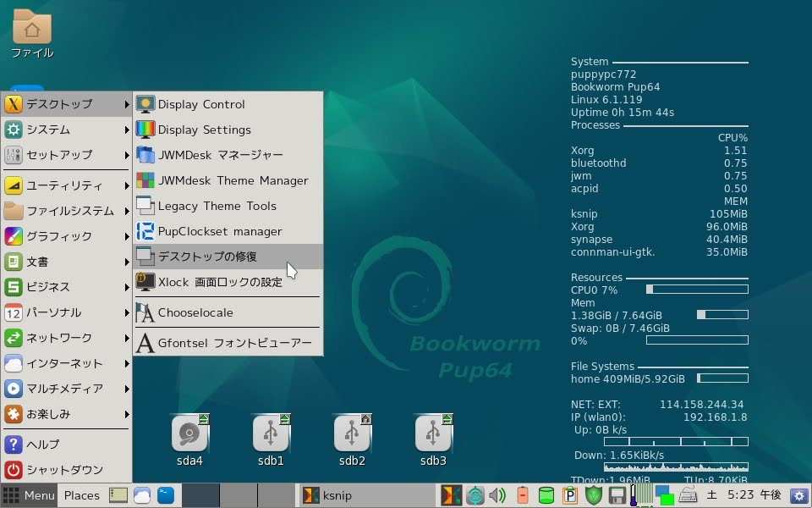Launch PupClockset manager

228,231
